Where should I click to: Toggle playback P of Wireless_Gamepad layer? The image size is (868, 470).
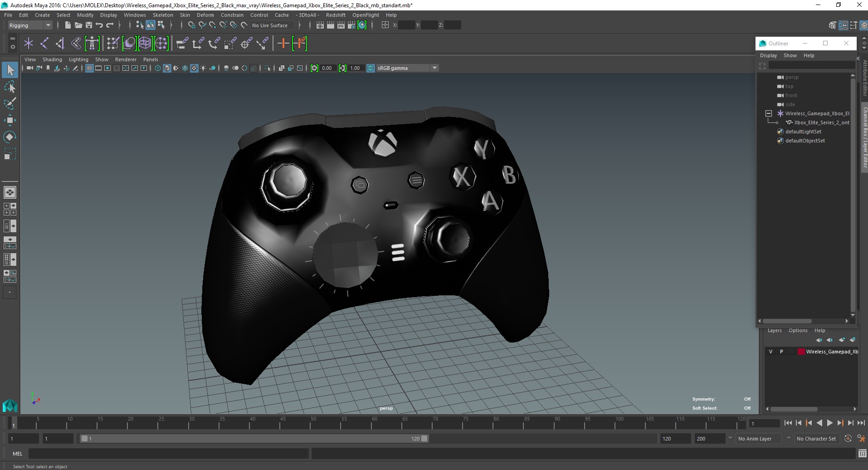click(781, 352)
